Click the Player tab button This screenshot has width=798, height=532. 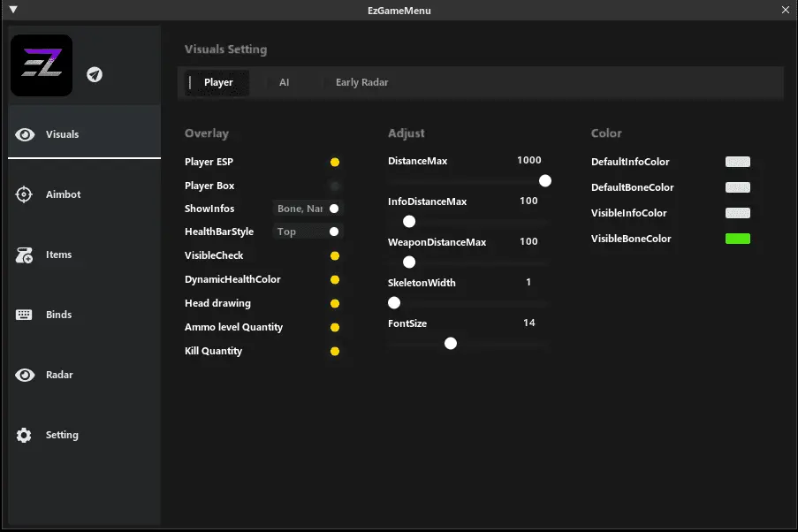[218, 82]
